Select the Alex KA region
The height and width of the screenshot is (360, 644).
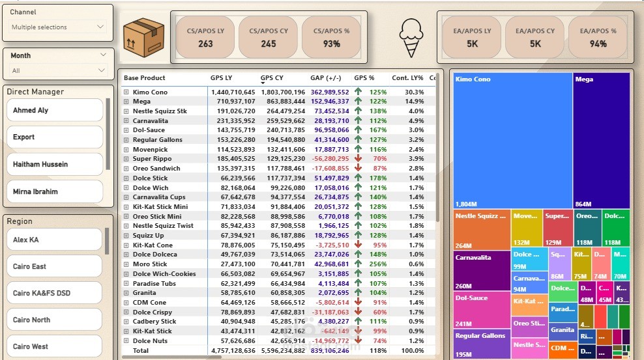(x=54, y=240)
